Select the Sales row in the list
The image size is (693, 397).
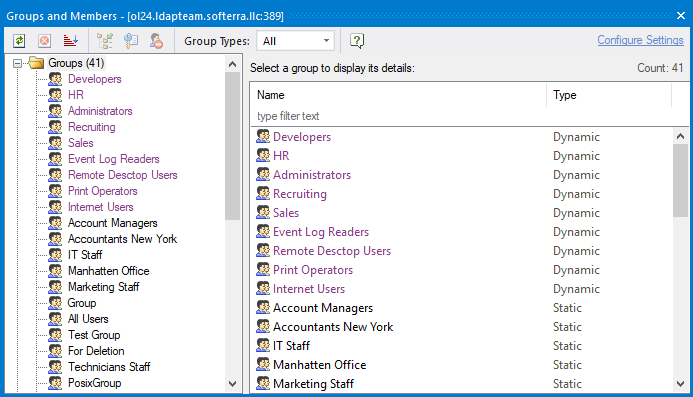[x=463, y=213]
